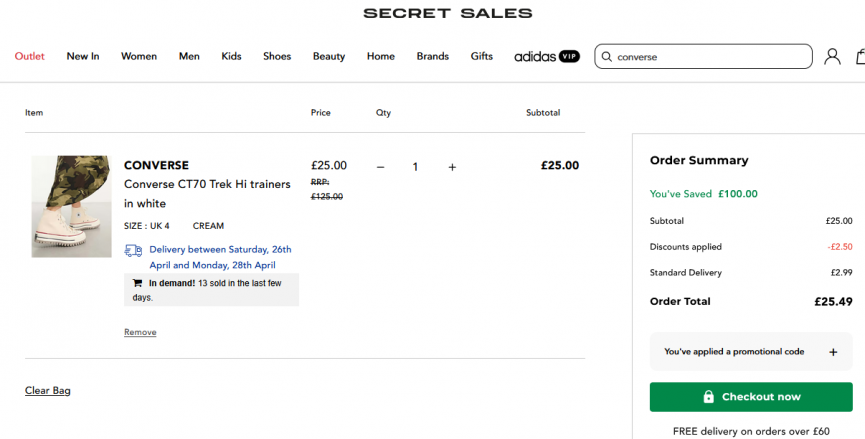Image resolution: width=865 pixels, height=439 pixels.
Task: Click the Clear Bag link
Action: [48, 391]
